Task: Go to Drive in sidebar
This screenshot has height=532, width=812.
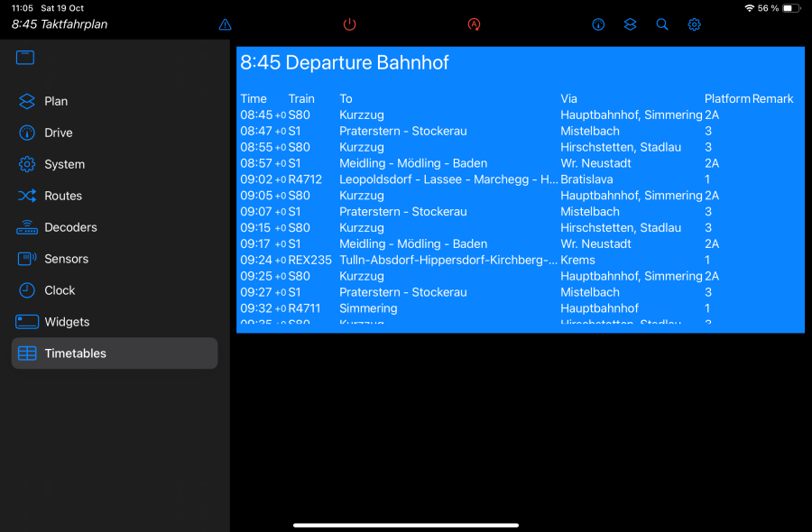Action: pos(59,133)
